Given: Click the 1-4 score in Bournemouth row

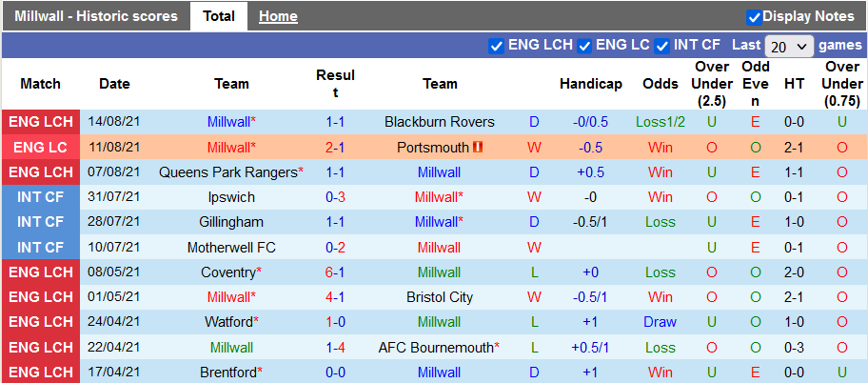Looking at the screenshot, I should coord(335,347).
